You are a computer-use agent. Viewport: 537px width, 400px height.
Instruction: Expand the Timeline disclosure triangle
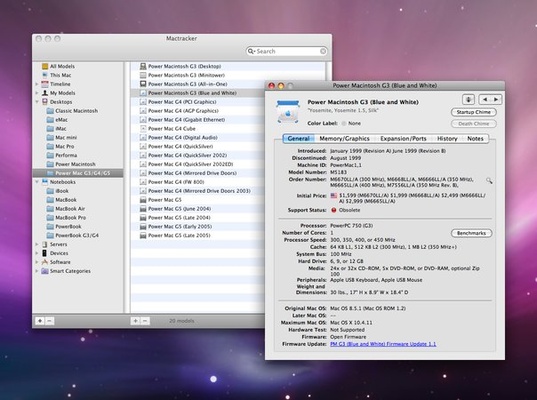pos(37,84)
